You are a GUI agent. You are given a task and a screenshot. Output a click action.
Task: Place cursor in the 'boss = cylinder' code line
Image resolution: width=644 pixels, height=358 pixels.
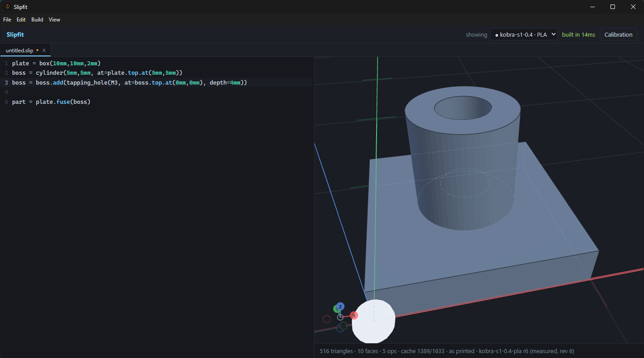coord(97,72)
